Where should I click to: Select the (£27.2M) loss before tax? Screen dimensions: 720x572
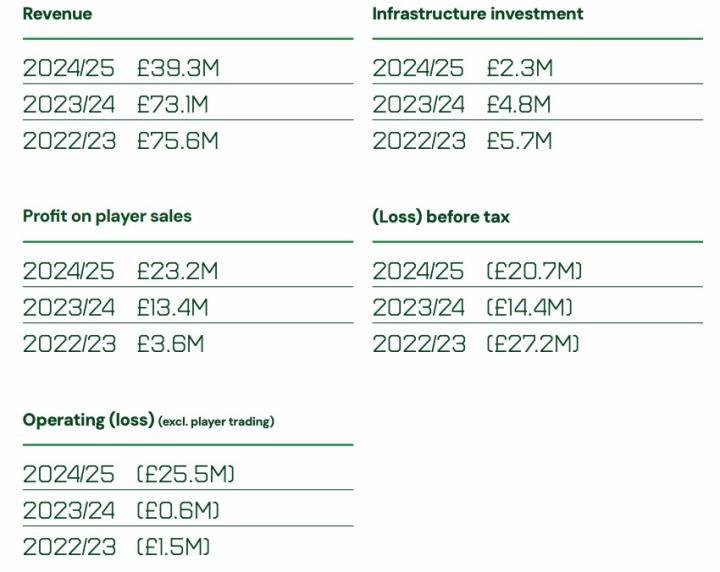click(x=533, y=344)
